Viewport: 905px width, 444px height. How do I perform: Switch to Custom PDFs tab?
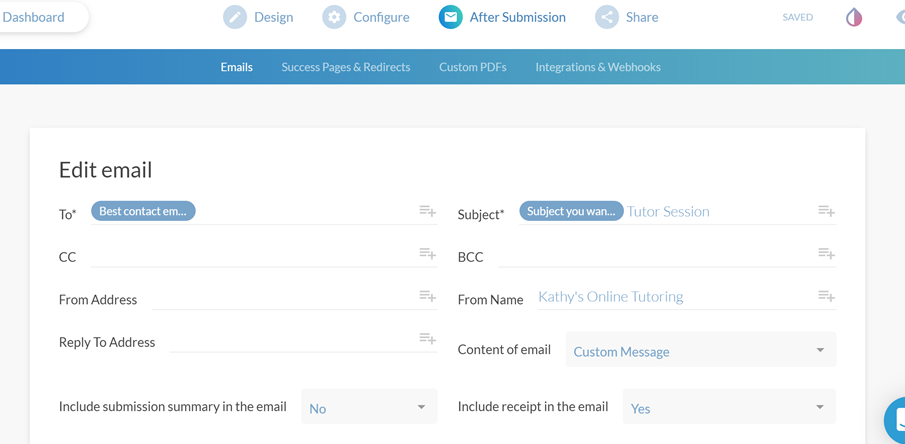pyautogui.click(x=473, y=67)
